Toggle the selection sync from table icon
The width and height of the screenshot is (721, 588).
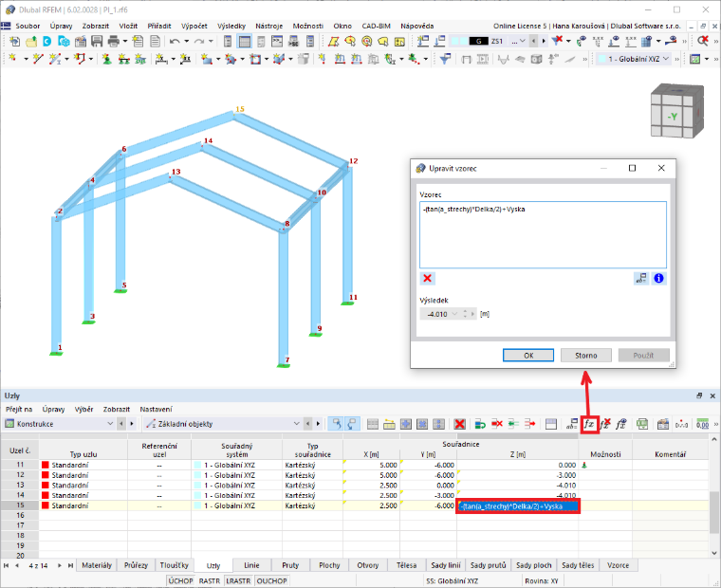point(337,424)
